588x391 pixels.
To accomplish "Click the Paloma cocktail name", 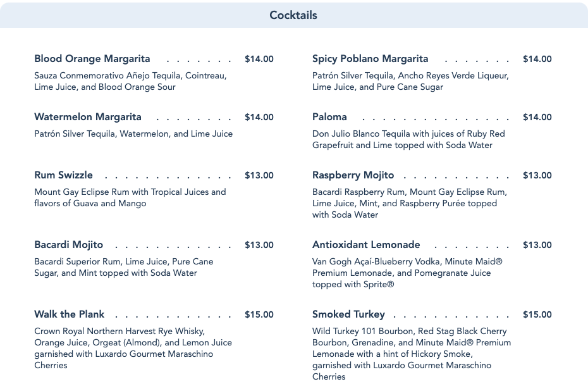I will (329, 117).
